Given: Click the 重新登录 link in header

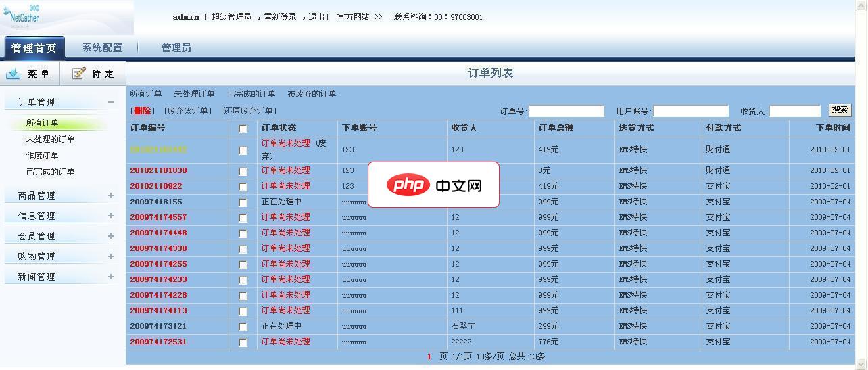Looking at the screenshot, I should point(280,17).
